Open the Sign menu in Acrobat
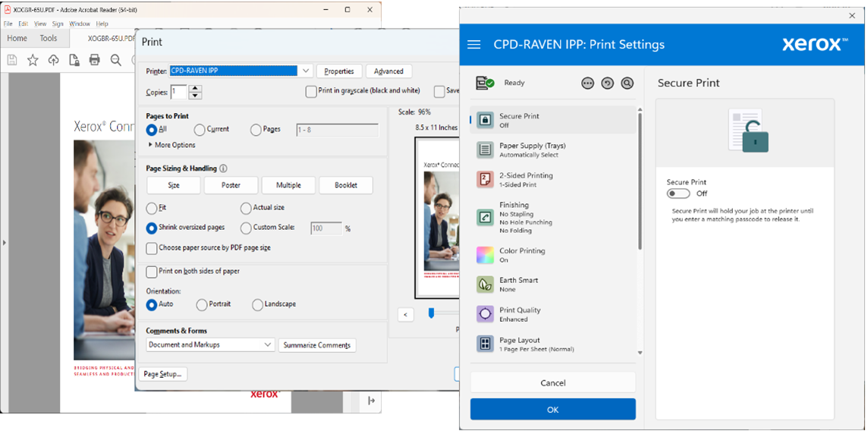The width and height of the screenshot is (868, 437). tap(58, 24)
